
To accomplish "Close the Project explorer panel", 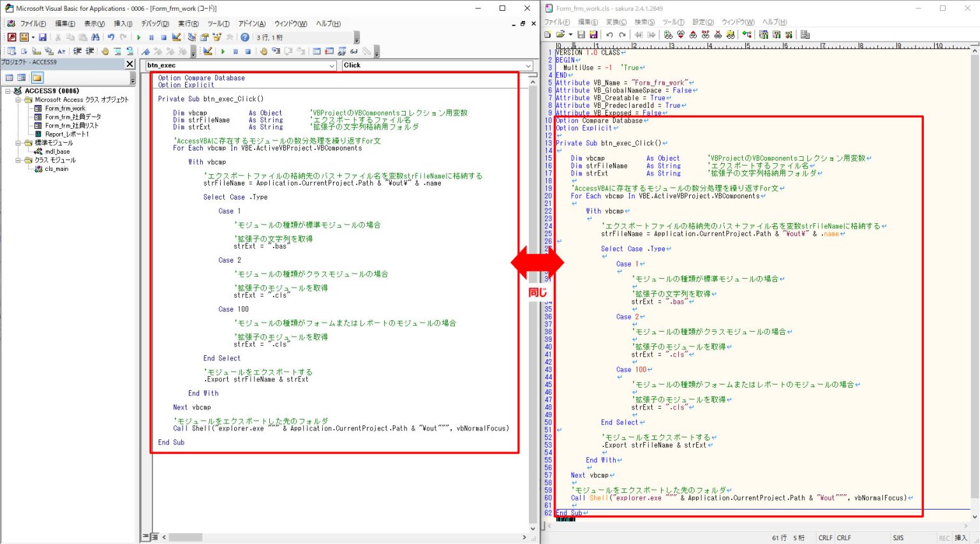I will (x=130, y=64).
